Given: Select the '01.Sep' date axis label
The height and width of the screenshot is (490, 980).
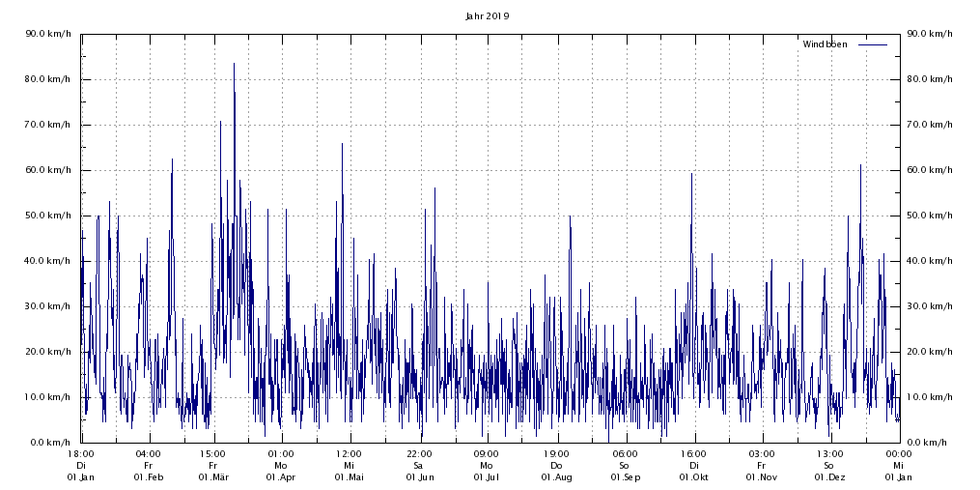Looking at the screenshot, I should 625,477.
